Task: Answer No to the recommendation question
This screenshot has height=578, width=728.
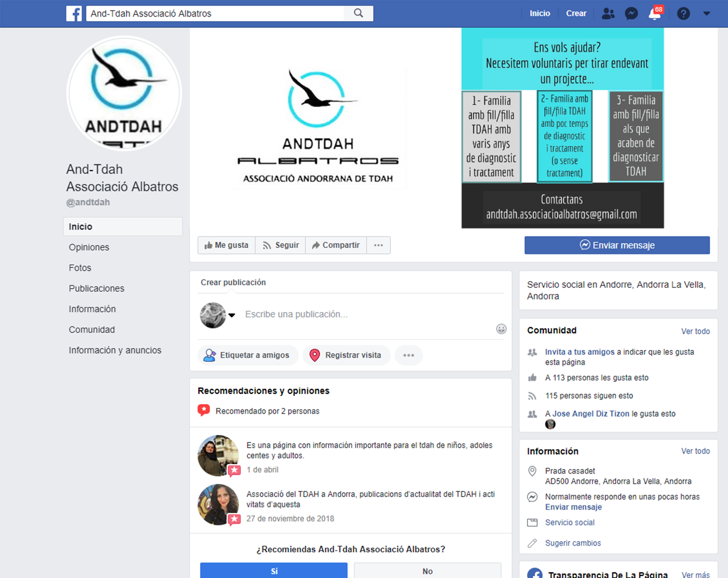Action: 428,571
